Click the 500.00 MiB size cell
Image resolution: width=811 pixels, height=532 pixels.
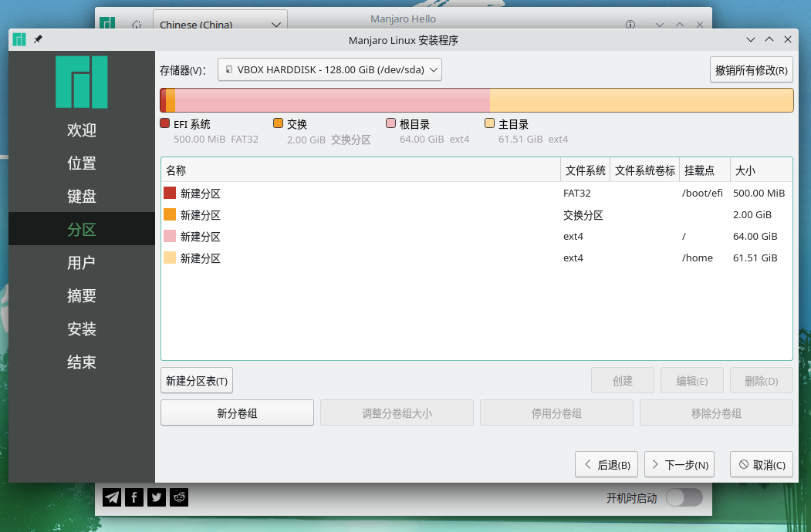click(759, 193)
